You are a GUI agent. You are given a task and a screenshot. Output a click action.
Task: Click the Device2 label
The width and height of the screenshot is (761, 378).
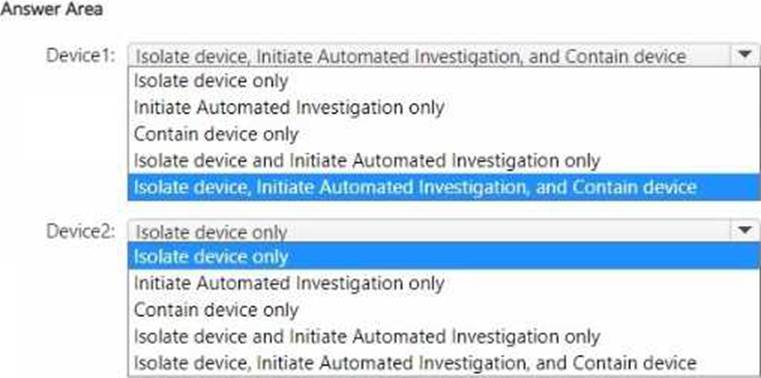click(81, 231)
